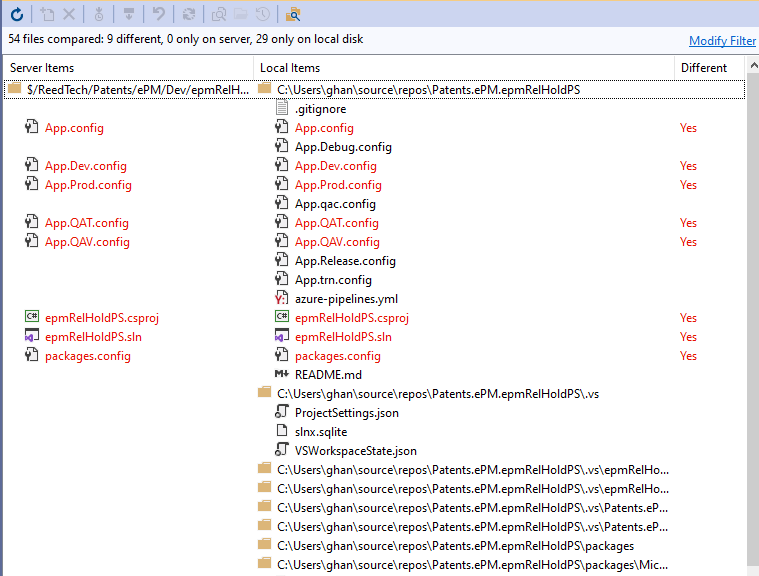Click the View History clock icon
The height and width of the screenshot is (576, 759).
[x=262, y=15]
